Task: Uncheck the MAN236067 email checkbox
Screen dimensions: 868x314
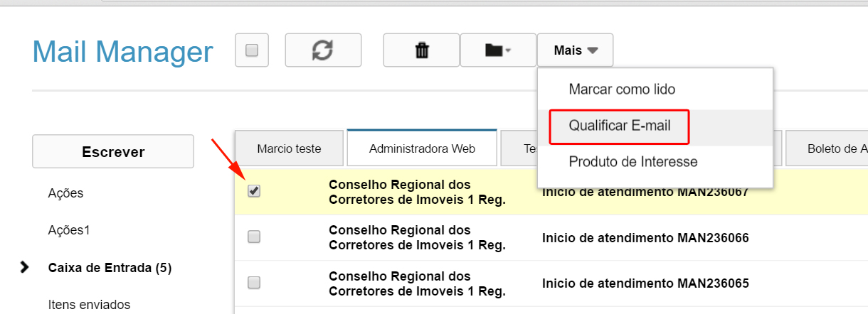Action: (x=254, y=191)
